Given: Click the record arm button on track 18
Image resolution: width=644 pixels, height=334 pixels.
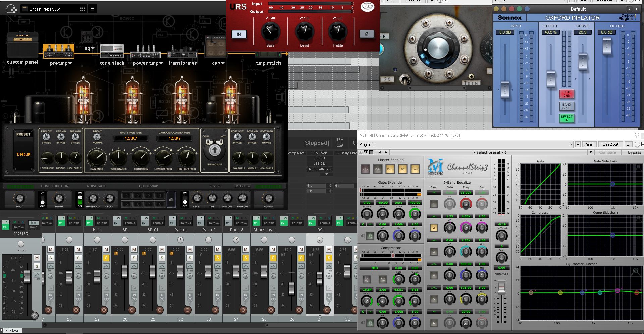Looking at the screenshot, I should click(76, 310).
